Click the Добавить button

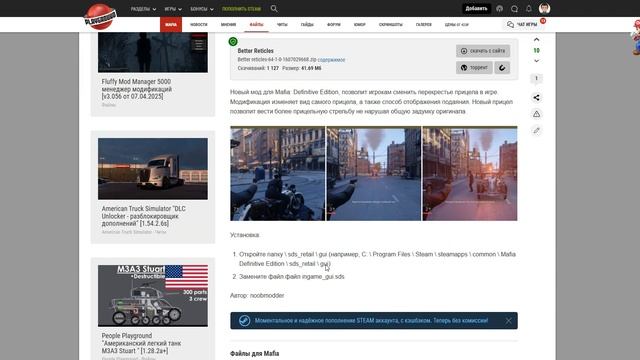(x=476, y=9)
